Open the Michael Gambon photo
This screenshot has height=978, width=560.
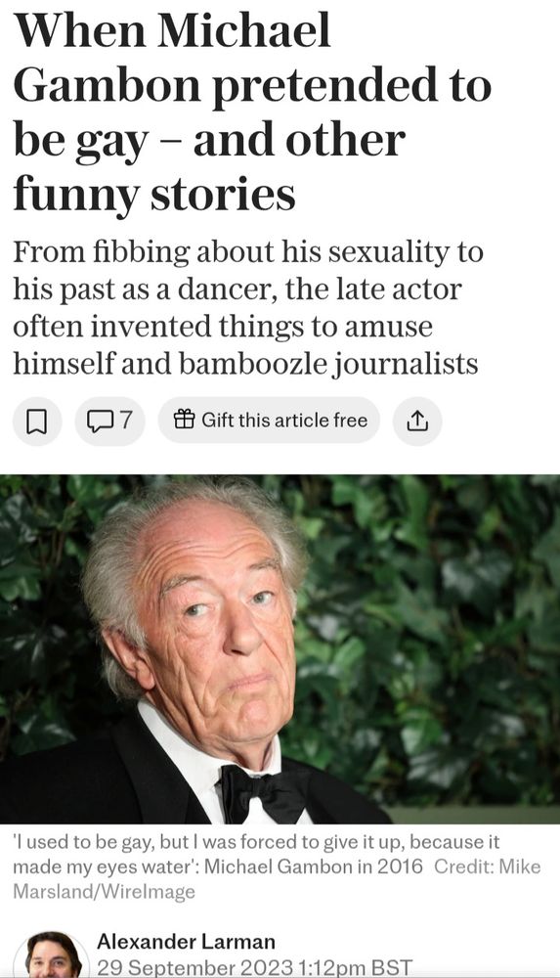pyautogui.click(x=280, y=648)
